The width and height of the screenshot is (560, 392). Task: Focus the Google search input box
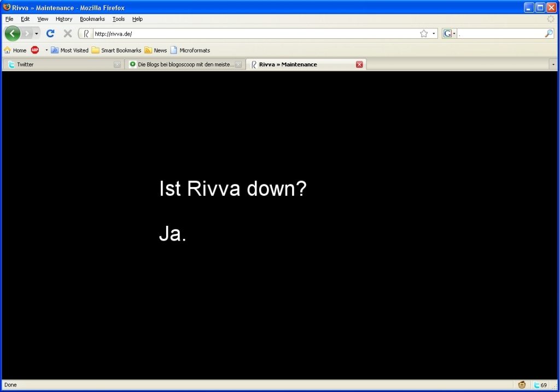500,33
